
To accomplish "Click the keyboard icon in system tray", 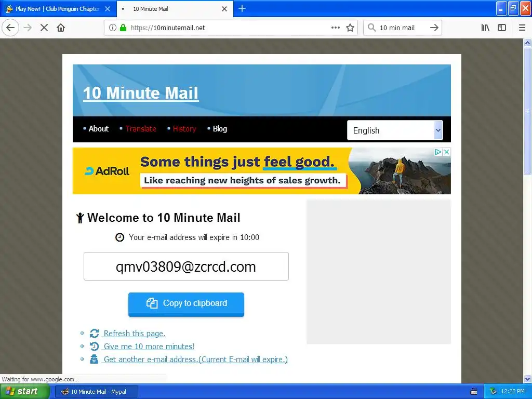I will [x=474, y=392].
